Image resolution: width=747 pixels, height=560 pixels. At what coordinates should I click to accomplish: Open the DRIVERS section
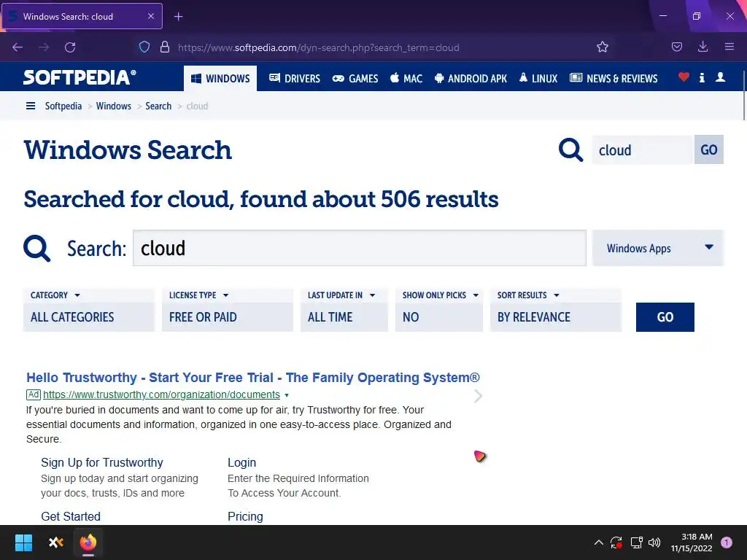click(295, 78)
